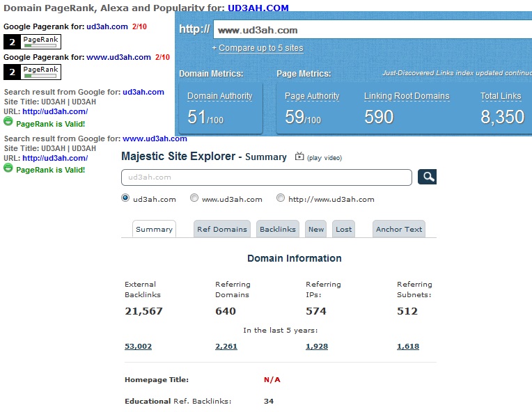Open the 1,618 referring subnets link

click(x=408, y=346)
